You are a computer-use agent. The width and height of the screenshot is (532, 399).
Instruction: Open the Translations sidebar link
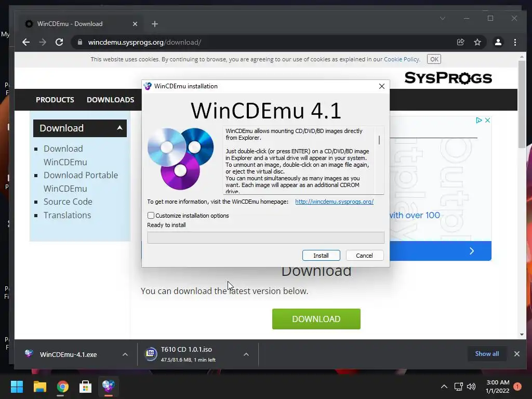67,215
